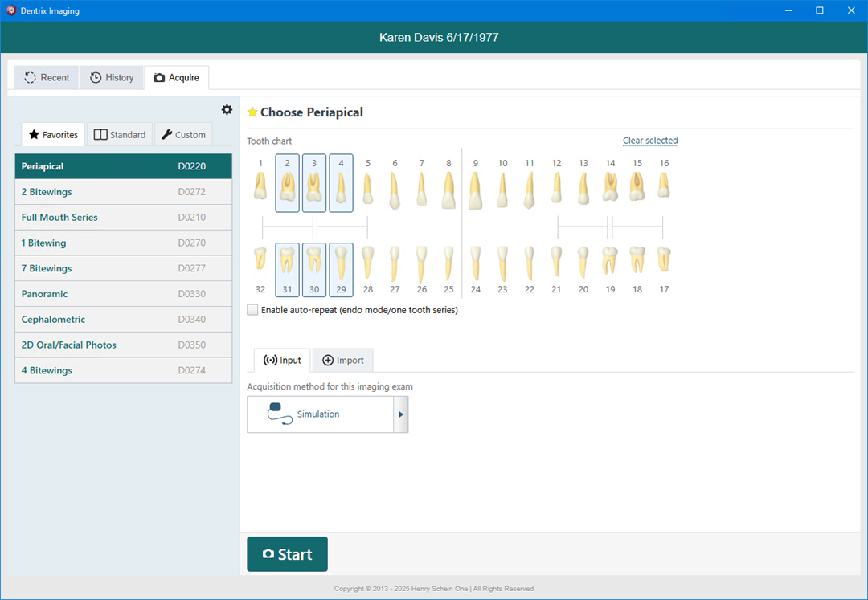Image resolution: width=868 pixels, height=600 pixels.
Task: Choose tooth number 16 in chart
Action: coord(664,186)
